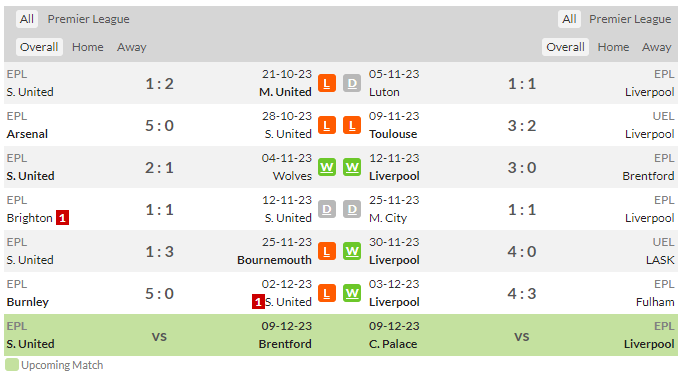Switch left panel to Premier League
Image resolution: width=682 pixels, height=381 pixels.
point(88,19)
